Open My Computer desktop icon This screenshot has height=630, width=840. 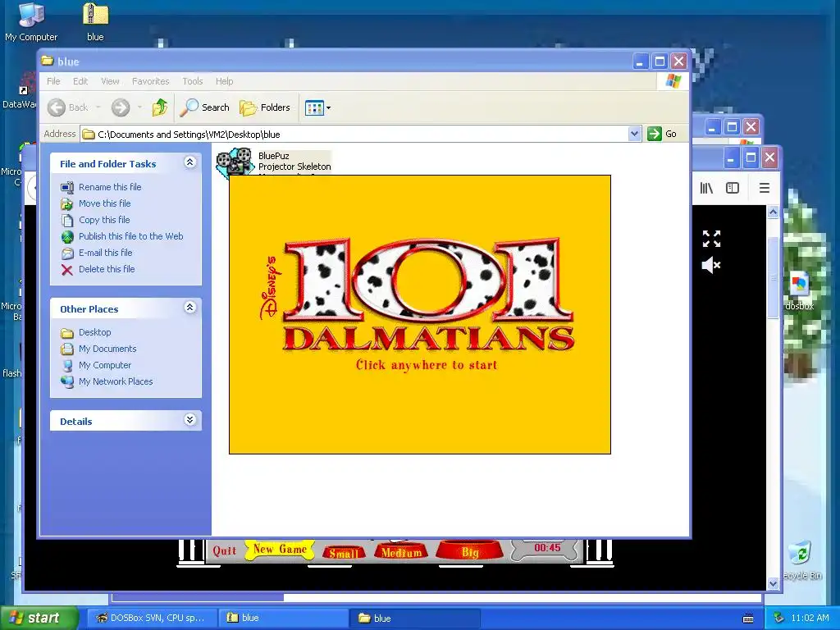click(x=31, y=22)
